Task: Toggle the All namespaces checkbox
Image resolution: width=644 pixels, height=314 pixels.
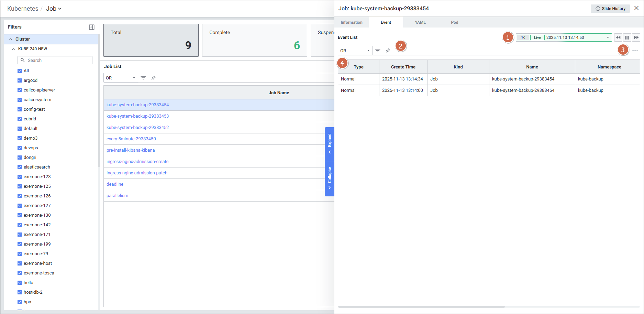Action: [20, 71]
